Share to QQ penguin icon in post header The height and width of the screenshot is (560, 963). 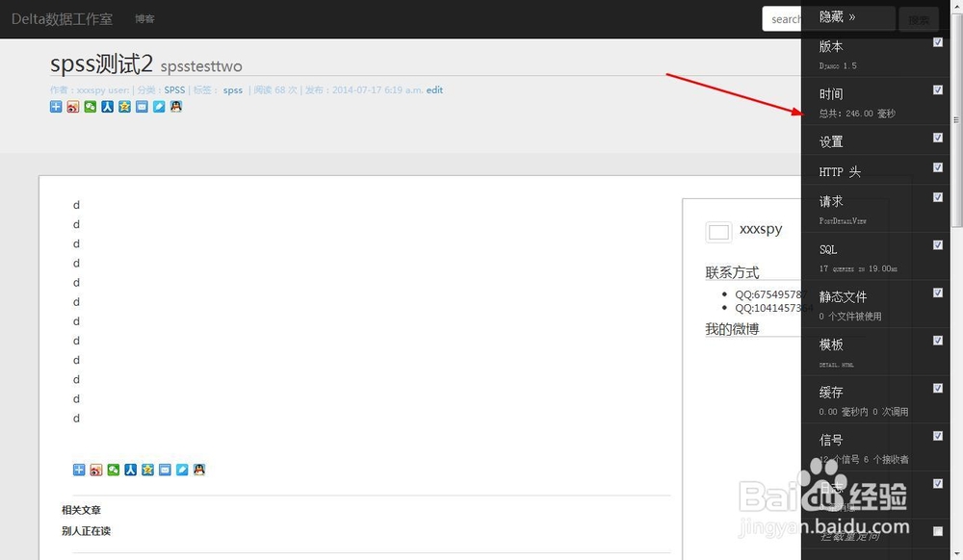pyautogui.click(x=176, y=107)
